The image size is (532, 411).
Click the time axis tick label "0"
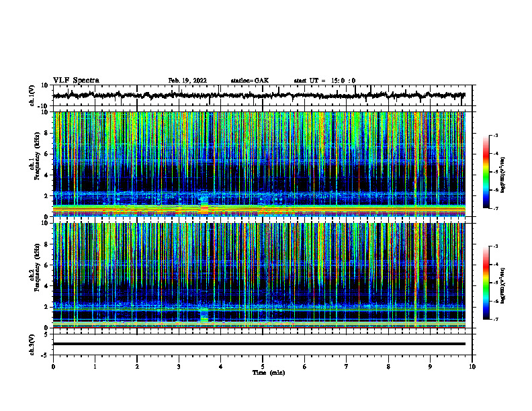53,367
